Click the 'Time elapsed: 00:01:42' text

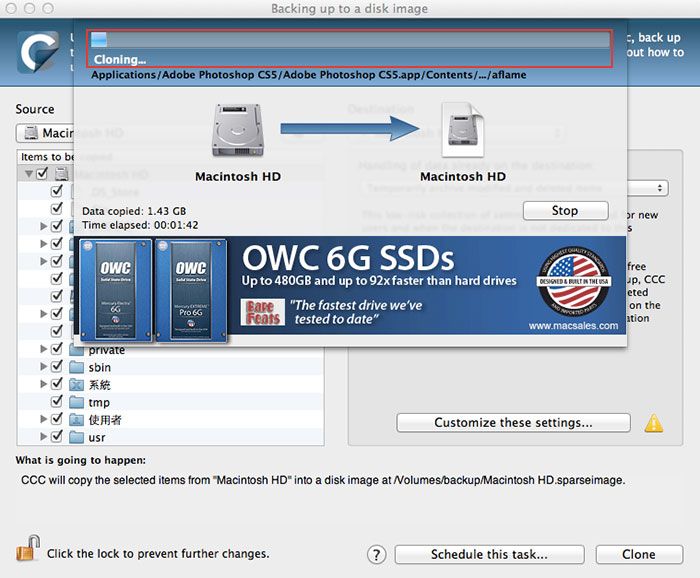[140, 225]
